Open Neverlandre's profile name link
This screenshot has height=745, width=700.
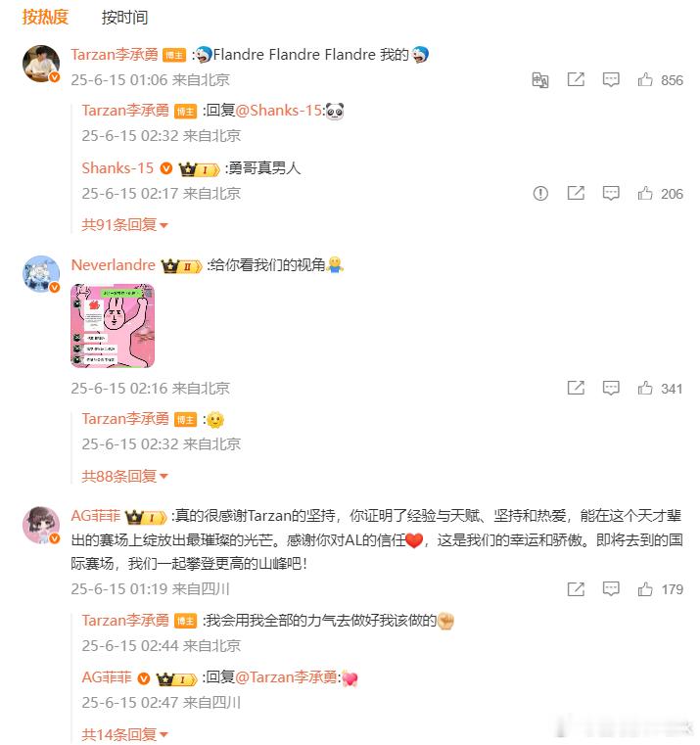tap(114, 264)
